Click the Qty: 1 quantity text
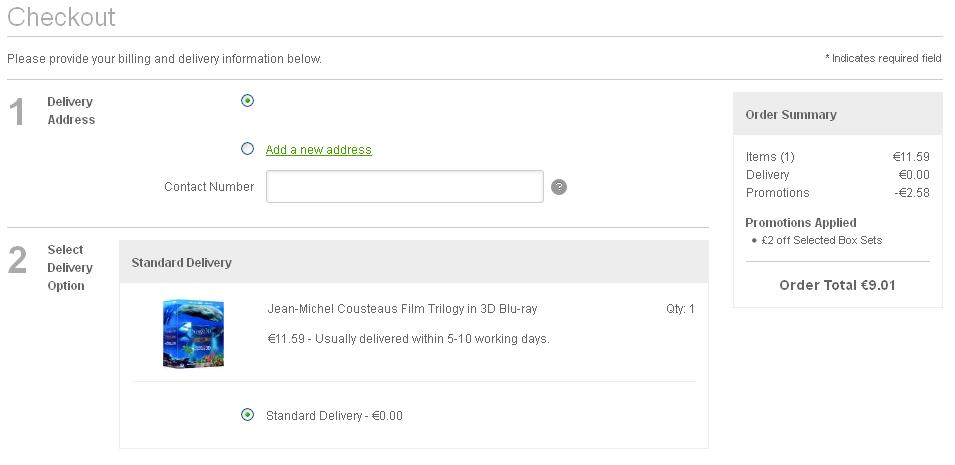This screenshot has width=955, height=465. coord(680,309)
